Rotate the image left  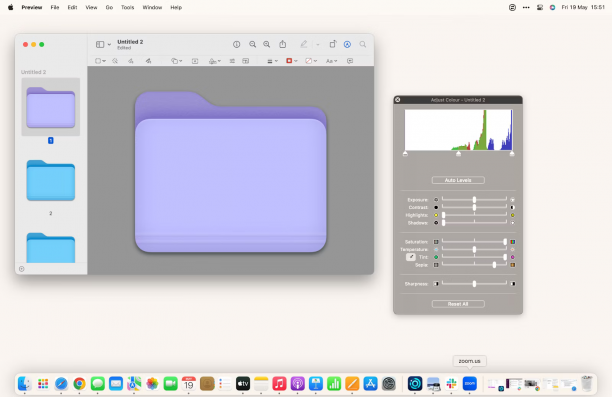pos(333,44)
